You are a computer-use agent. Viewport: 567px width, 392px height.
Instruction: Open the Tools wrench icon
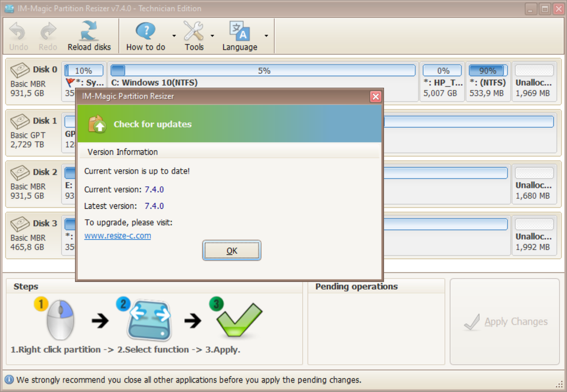194,31
